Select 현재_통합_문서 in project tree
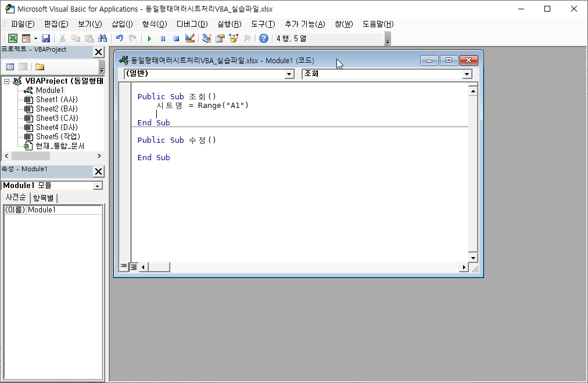 click(60, 146)
